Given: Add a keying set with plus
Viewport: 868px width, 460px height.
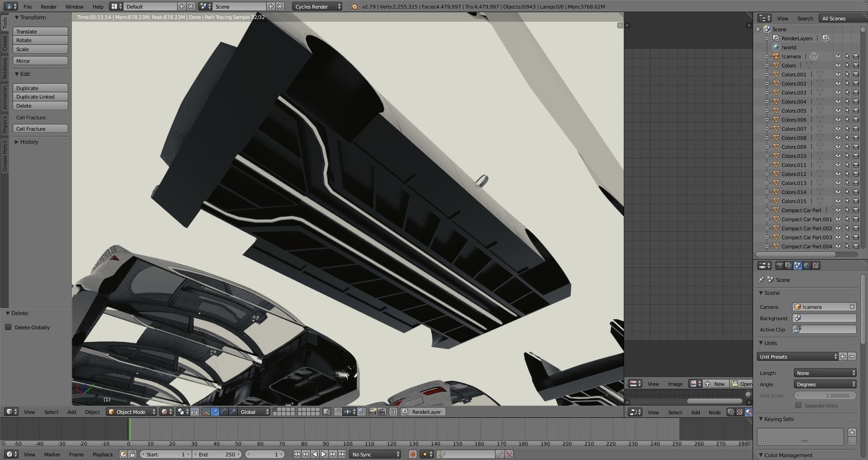Looking at the screenshot, I should pos(852,432).
